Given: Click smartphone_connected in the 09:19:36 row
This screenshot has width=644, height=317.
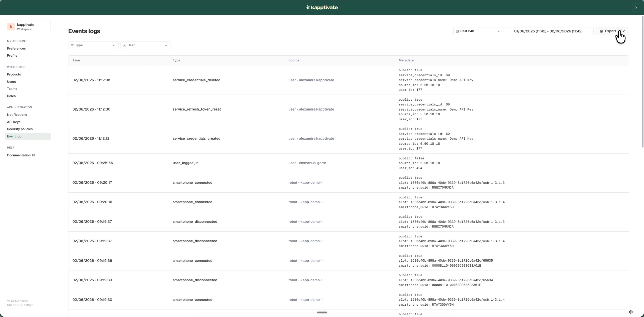Looking at the screenshot, I should click(193, 261).
